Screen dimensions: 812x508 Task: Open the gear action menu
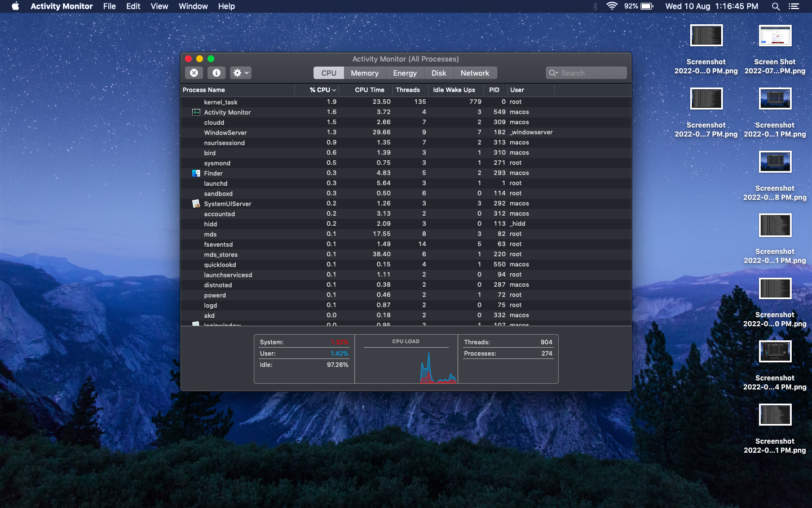[x=241, y=73]
